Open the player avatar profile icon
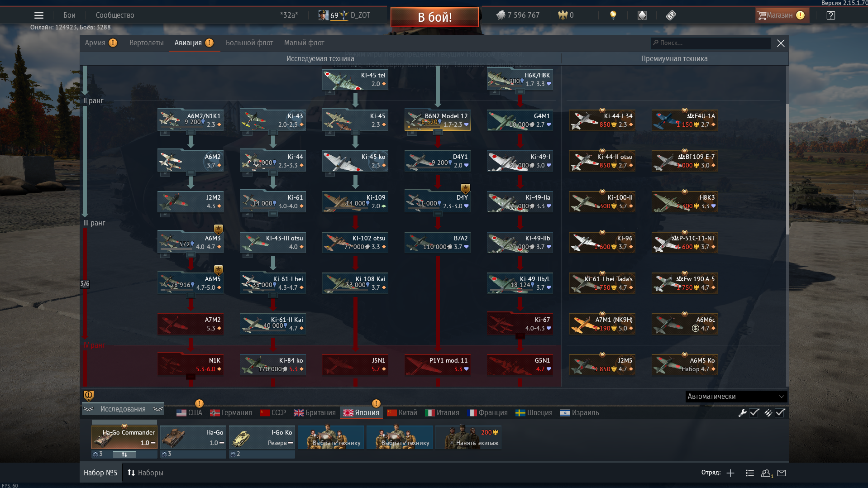Image resolution: width=868 pixels, height=488 pixels. point(324,15)
